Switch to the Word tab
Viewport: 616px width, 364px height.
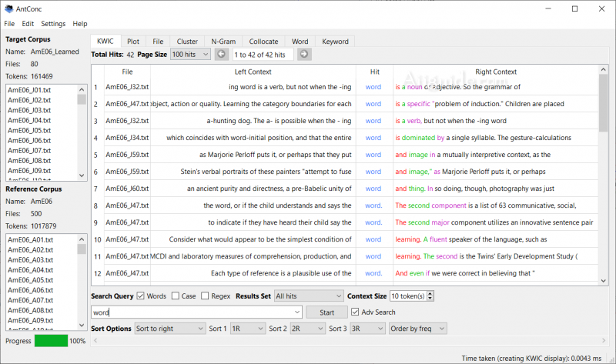(300, 42)
